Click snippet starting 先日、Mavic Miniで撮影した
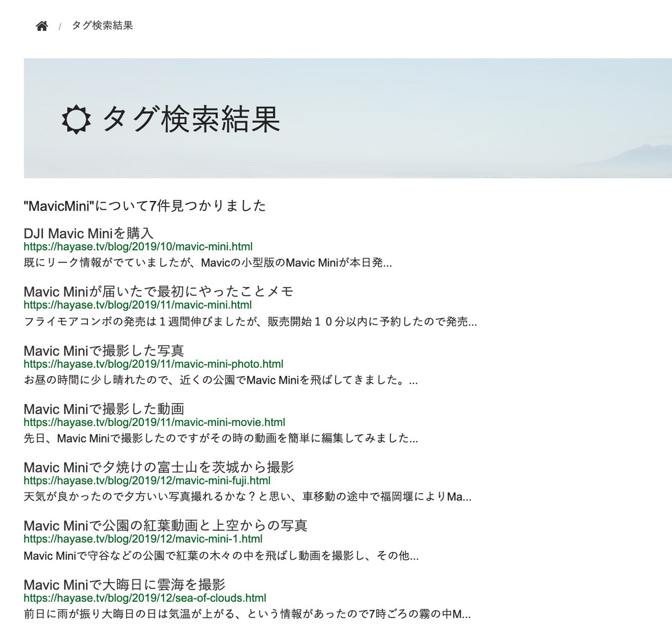672x636 pixels. point(221,438)
